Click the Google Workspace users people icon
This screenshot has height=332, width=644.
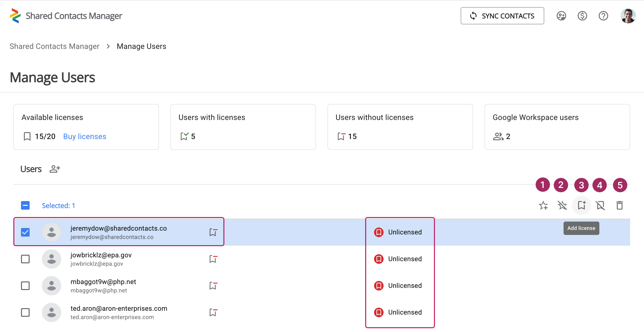tap(498, 136)
